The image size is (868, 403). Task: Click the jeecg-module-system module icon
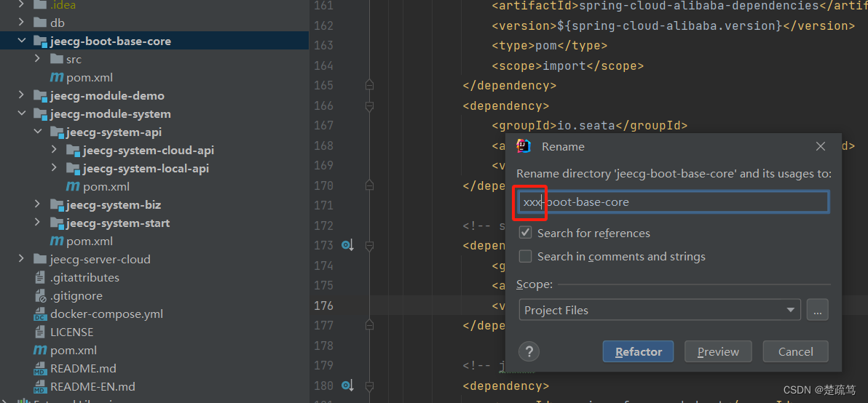click(40, 114)
